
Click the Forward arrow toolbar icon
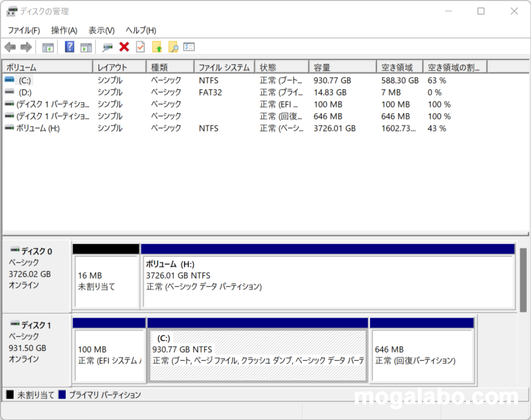pos(26,47)
